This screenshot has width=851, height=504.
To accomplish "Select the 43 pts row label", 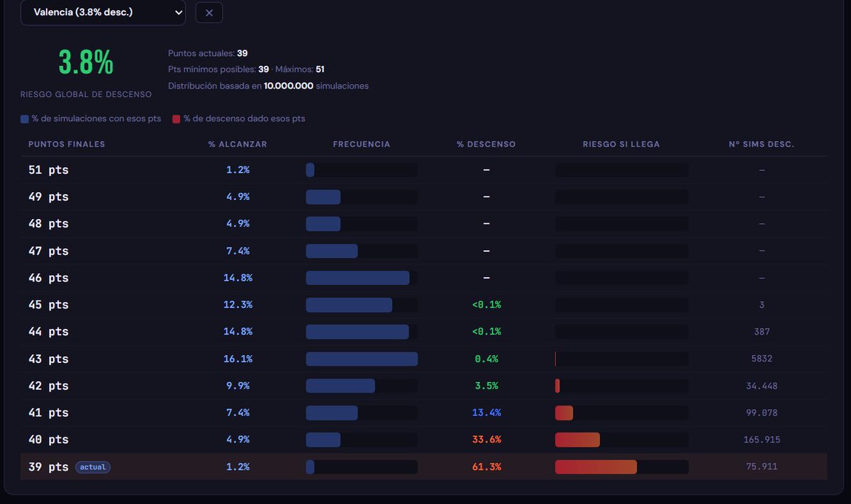I will [x=48, y=359].
